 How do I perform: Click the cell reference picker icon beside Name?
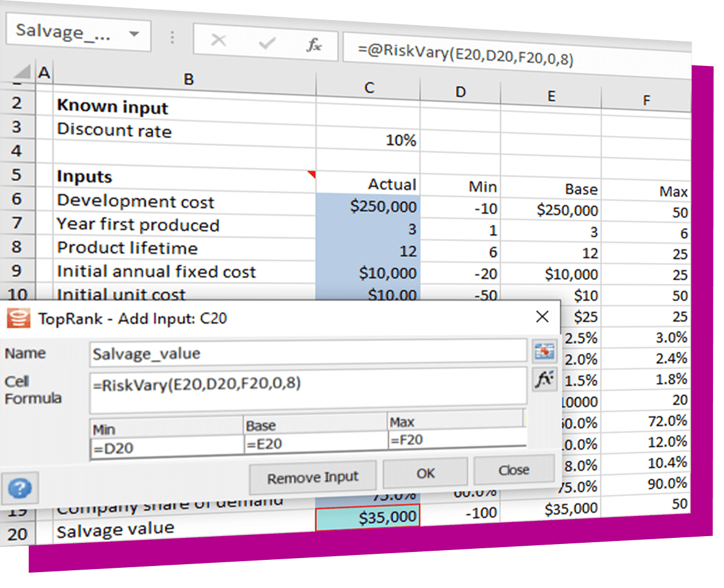[x=543, y=352]
